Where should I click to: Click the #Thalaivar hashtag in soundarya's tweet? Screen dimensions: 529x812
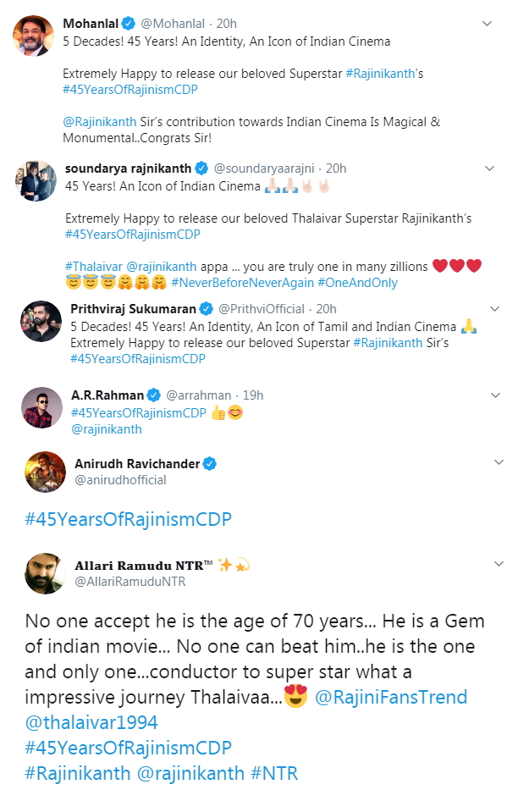tap(96, 264)
